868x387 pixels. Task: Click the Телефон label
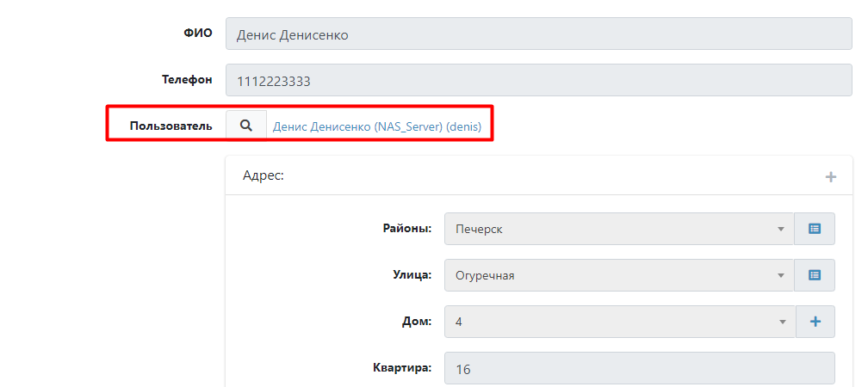coord(187,80)
